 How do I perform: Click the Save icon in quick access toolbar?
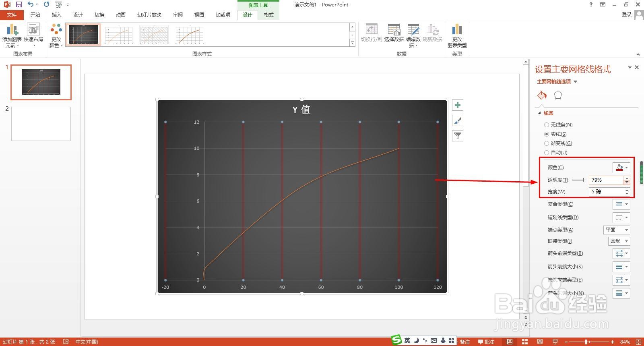coord(19,4)
